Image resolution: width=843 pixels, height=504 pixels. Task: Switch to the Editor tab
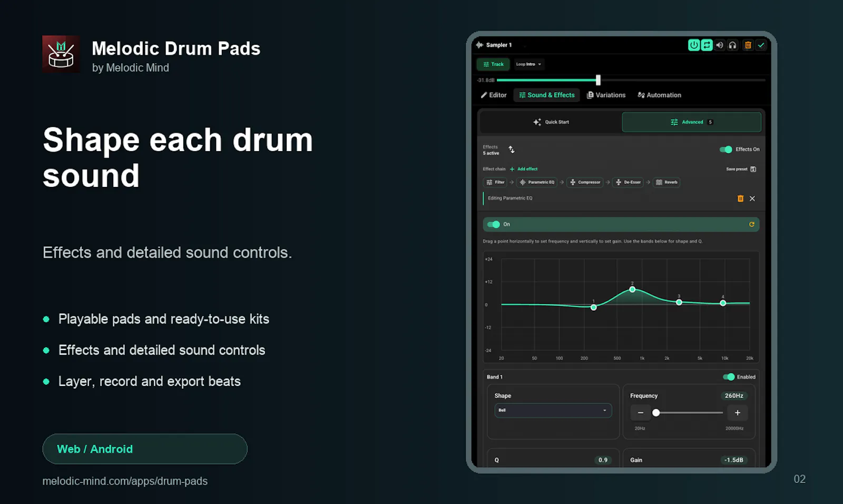point(494,95)
